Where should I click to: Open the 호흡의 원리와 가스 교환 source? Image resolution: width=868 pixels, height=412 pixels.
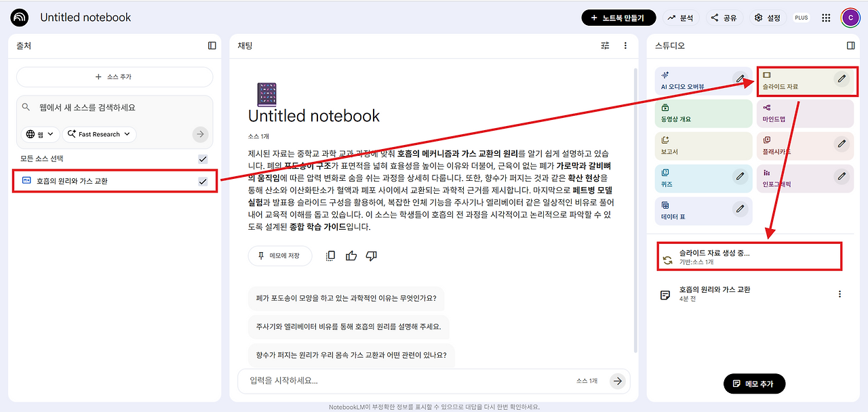point(72,181)
